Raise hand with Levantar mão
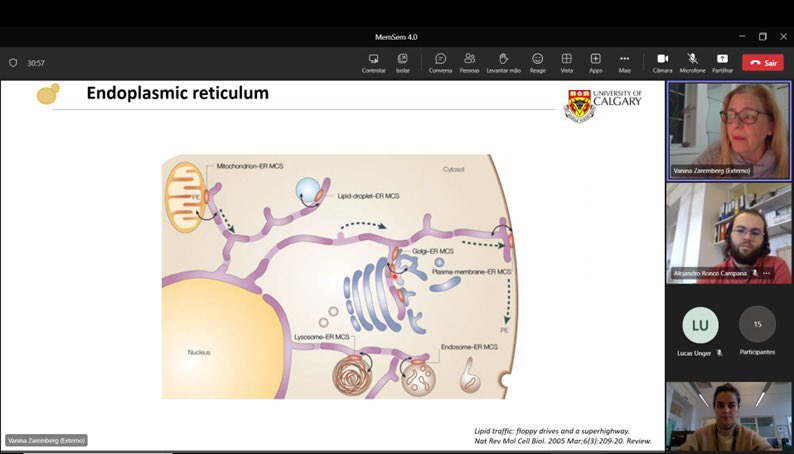 click(x=503, y=63)
